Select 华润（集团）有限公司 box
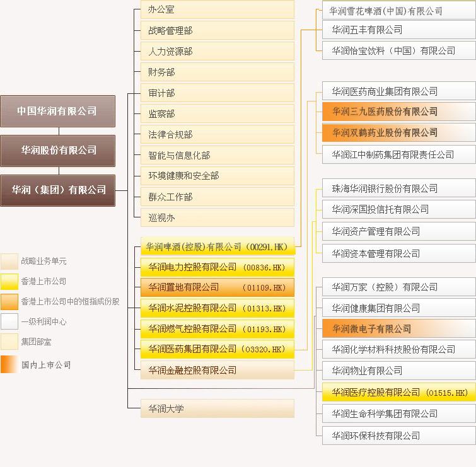 coord(57,190)
